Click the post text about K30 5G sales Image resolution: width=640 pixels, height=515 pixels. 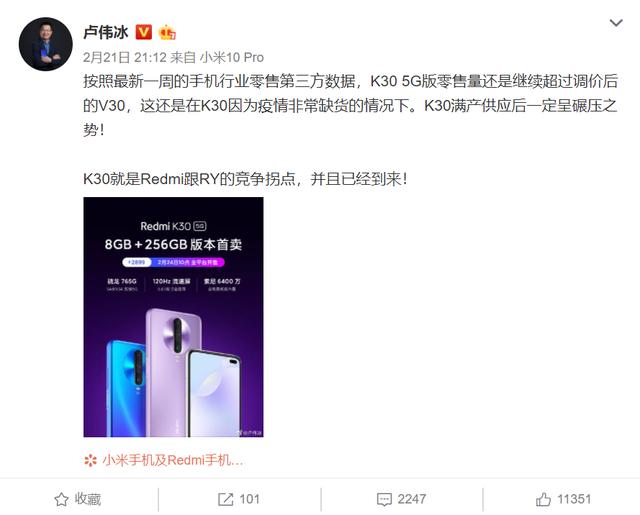(350, 106)
